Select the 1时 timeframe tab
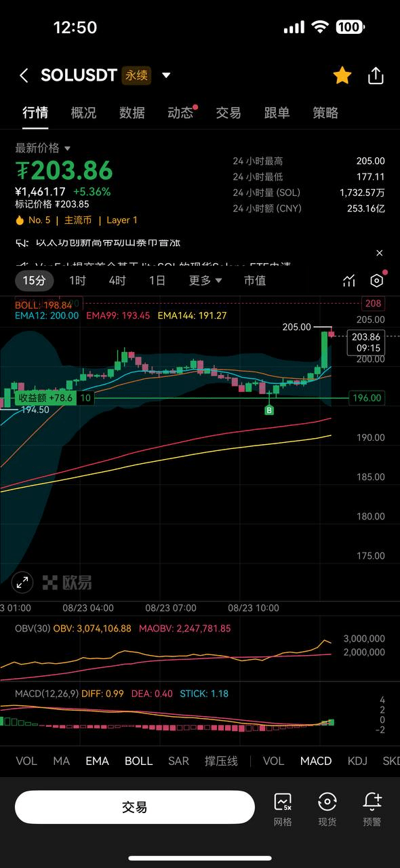 [x=77, y=281]
